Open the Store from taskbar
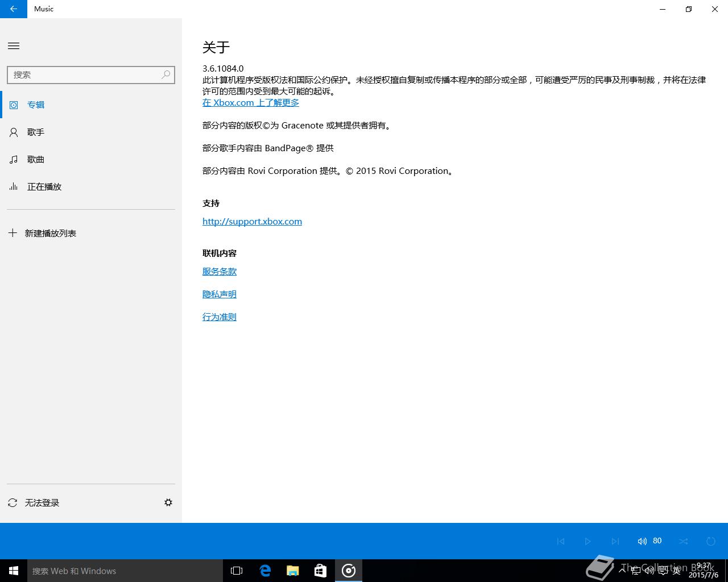The image size is (728, 582). [321, 571]
